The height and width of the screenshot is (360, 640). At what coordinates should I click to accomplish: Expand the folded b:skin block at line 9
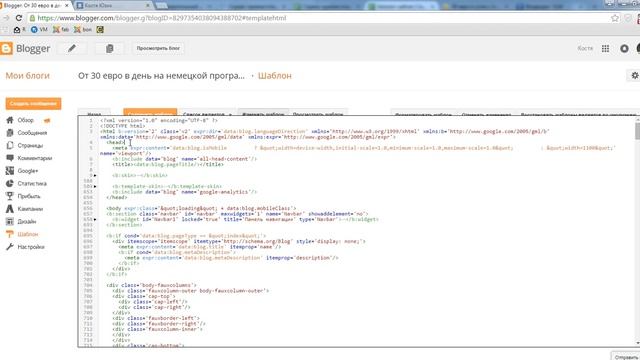click(x=96, y=176)
